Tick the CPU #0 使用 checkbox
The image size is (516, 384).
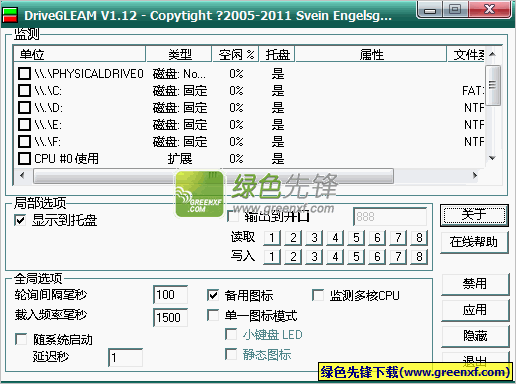pyautogui.click(x=24, y=158)
